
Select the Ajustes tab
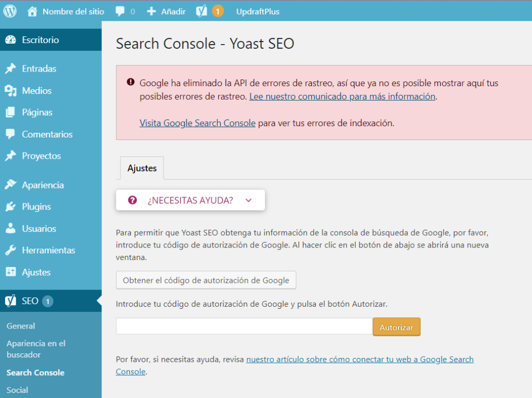[142, 168]
